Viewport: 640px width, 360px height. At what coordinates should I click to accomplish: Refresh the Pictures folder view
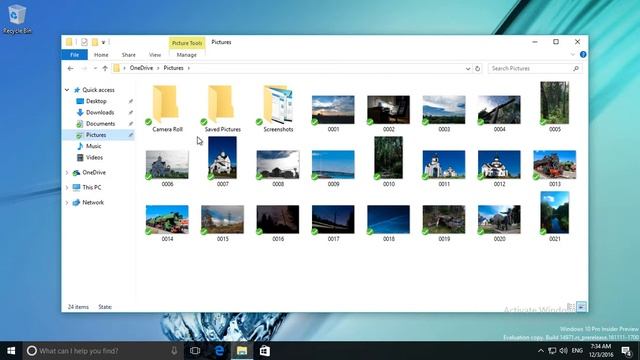478,69
